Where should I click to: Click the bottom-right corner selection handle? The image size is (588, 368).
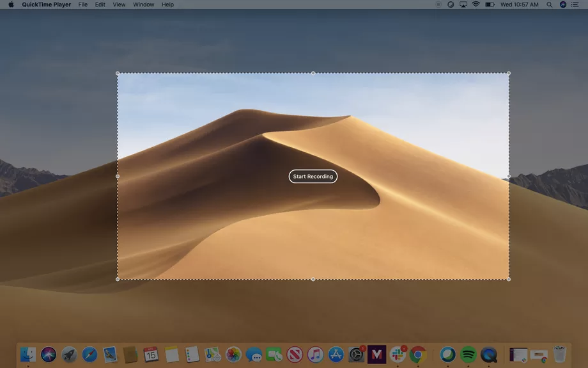click(x=509, y=279)
